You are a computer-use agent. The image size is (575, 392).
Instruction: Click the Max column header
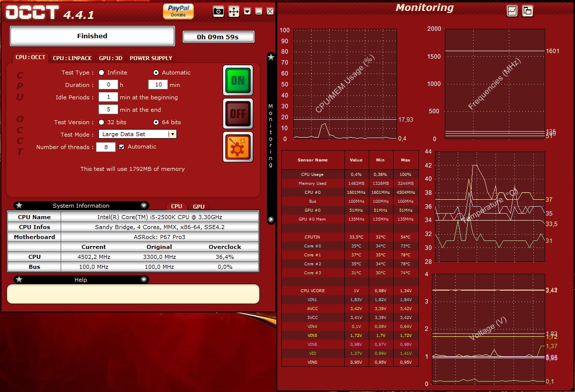click(406, 160)
